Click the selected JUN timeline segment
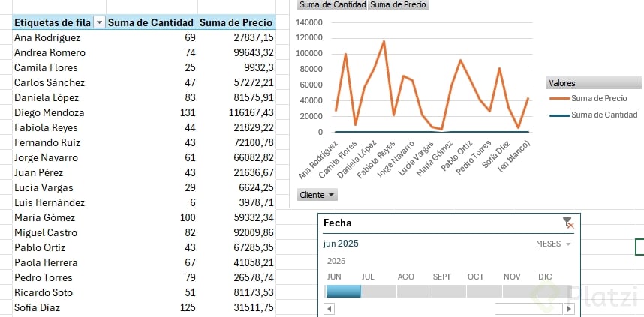Viewport: 644px width, 317px height. click(x=342, y=291)
